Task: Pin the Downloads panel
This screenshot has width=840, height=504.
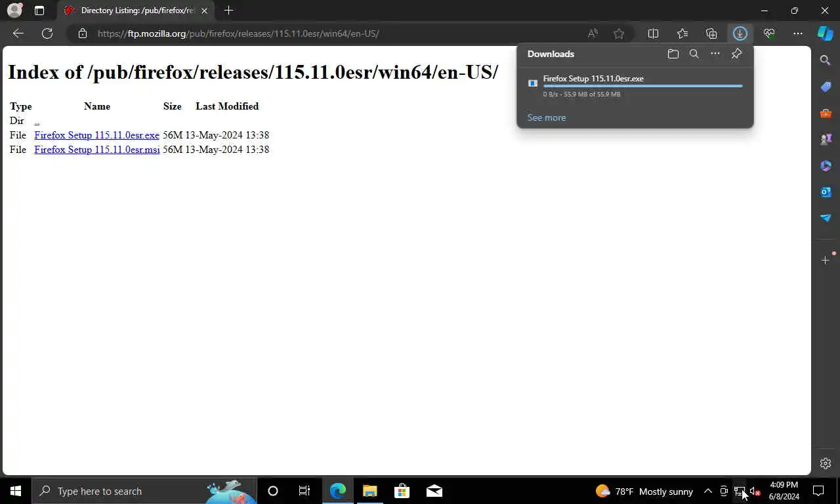Action: [736, 54]
